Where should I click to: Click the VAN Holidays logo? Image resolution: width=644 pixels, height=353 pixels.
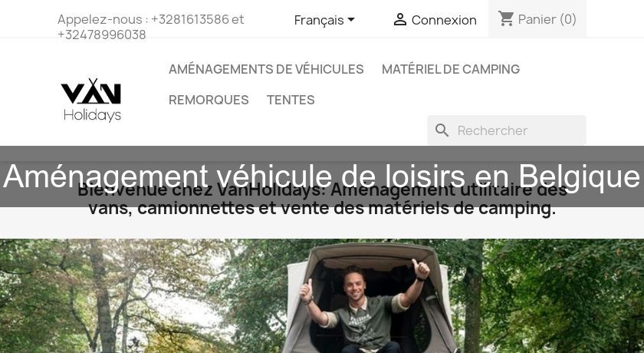(x=91, y=101)
